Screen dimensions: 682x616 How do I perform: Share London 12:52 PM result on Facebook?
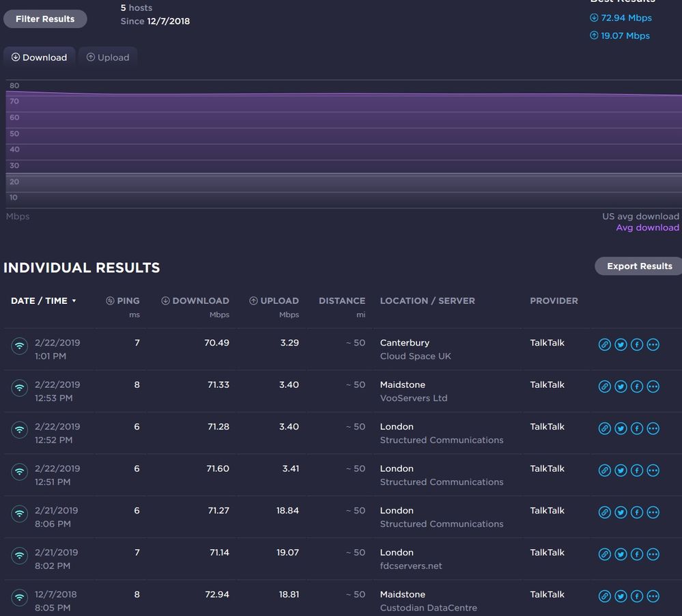(x=636, y=429)
